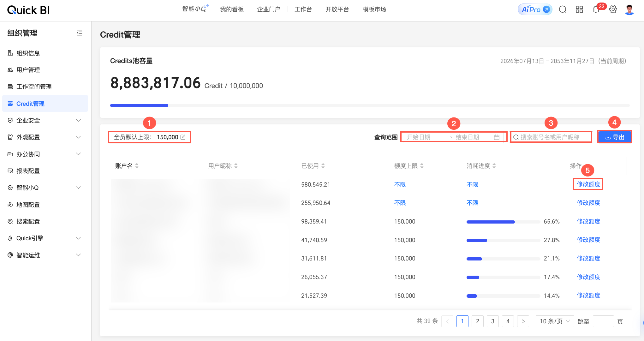
Task: Open the global search magnifier icon
Action: [x=563, y=9]
